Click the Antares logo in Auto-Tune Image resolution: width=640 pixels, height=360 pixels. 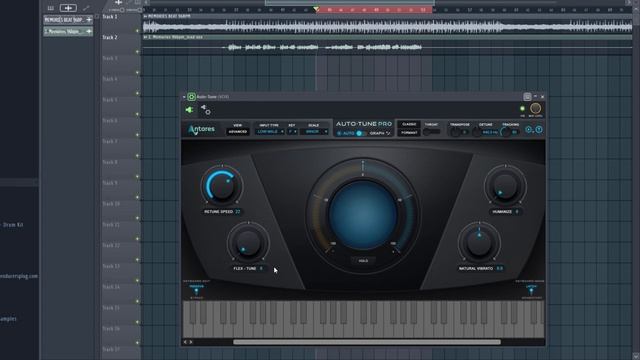(201, 130)
